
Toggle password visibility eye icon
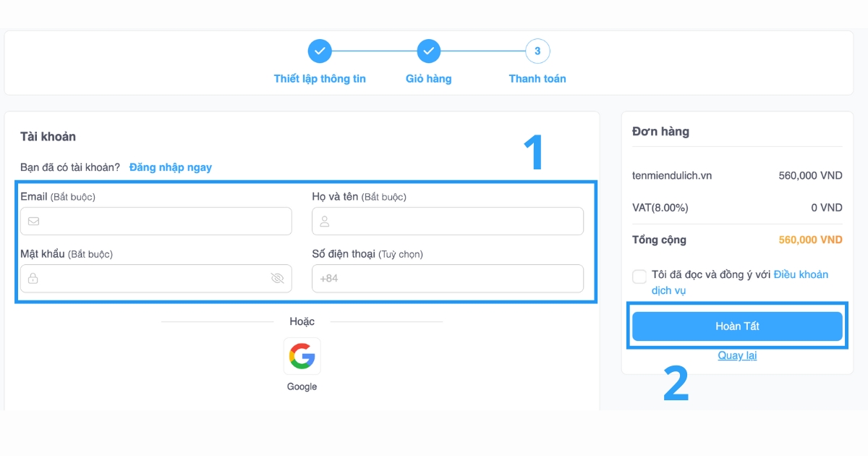pyautogui.click(x=277, y=279)
